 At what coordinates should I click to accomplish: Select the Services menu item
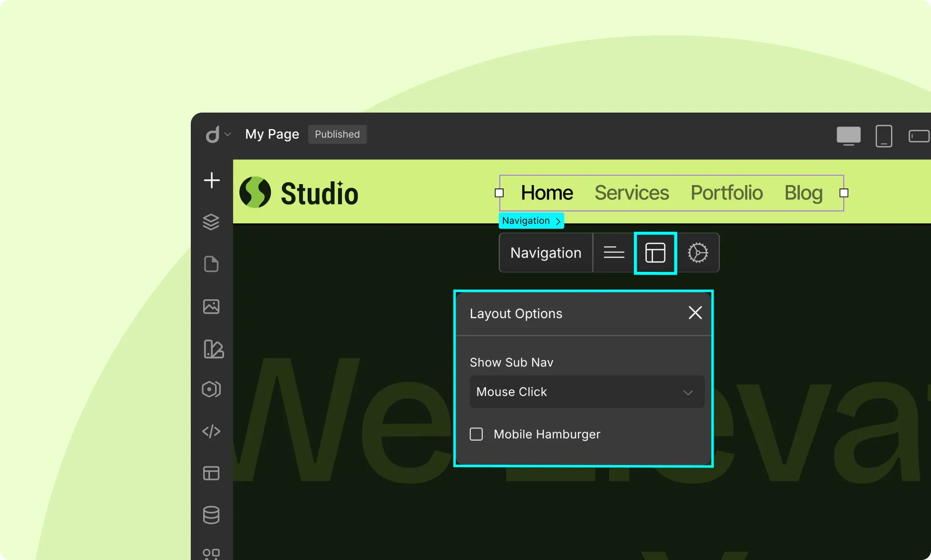pyautogui.click(x=631, y=193)
